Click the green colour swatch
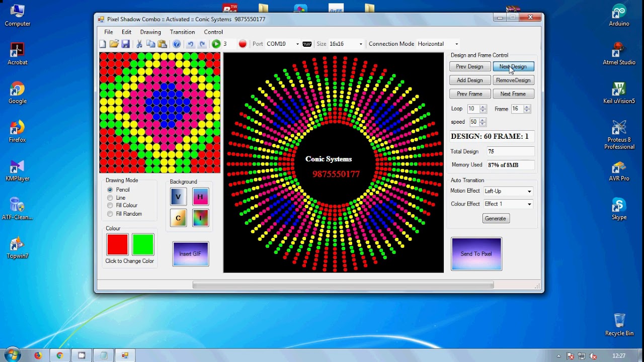Viewport: 644px width, 362px height. click(143, 244)
